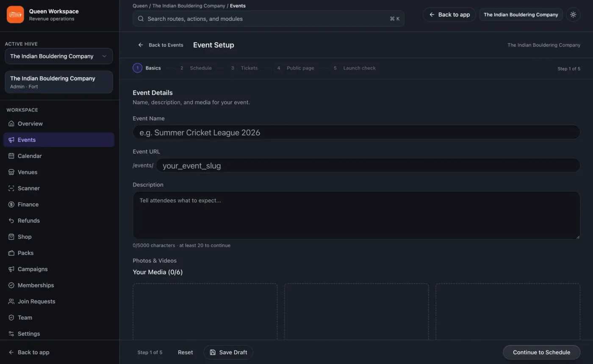
Task: Go to step 3 Tickets
Action: coord(244,68)
